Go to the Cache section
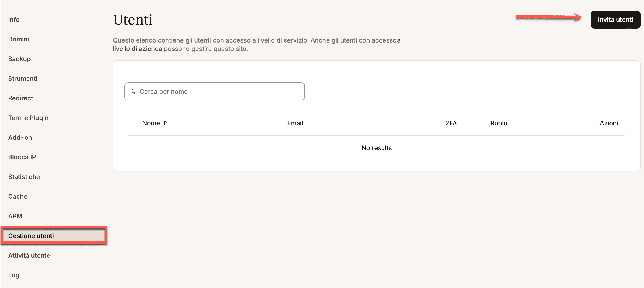This screenshot has height=288, width=644. pyautogui.click(x=18, y=197)
